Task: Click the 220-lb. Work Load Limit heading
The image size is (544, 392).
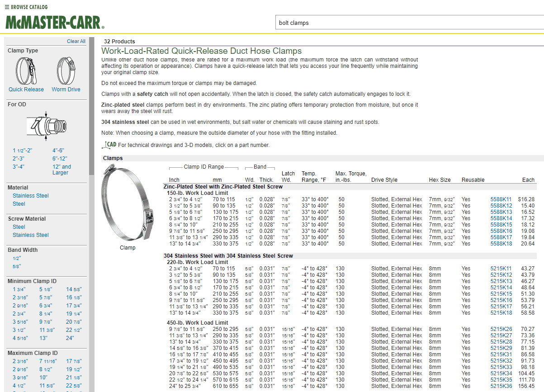Action: [x=198, y=262]
